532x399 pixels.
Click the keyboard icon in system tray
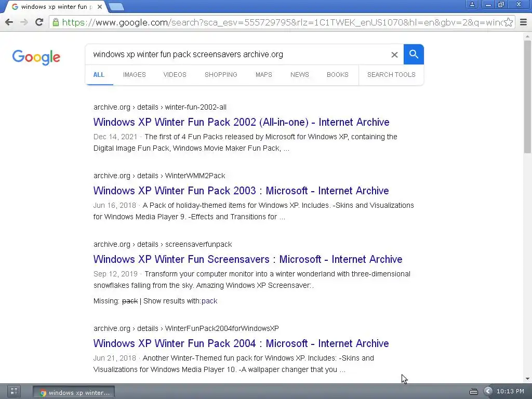474,392
